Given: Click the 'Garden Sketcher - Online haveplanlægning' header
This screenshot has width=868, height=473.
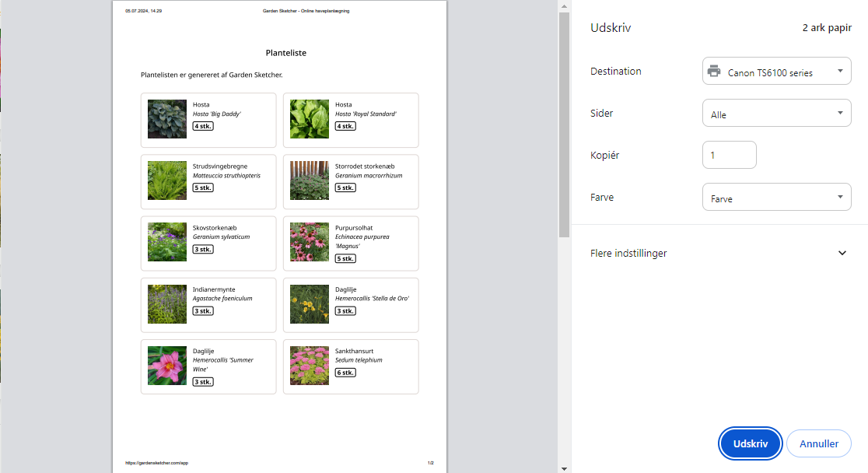Looking at the screenshot, I should tap(306, 11).
